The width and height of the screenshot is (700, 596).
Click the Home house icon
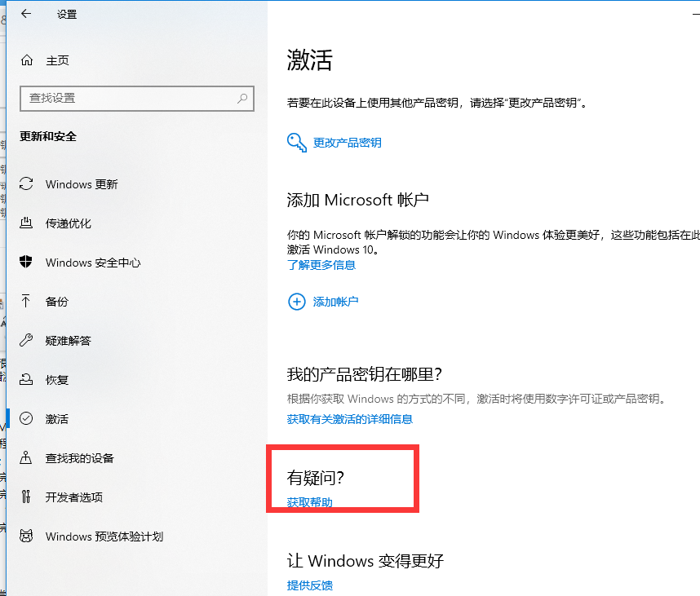[x=27, y=60]
